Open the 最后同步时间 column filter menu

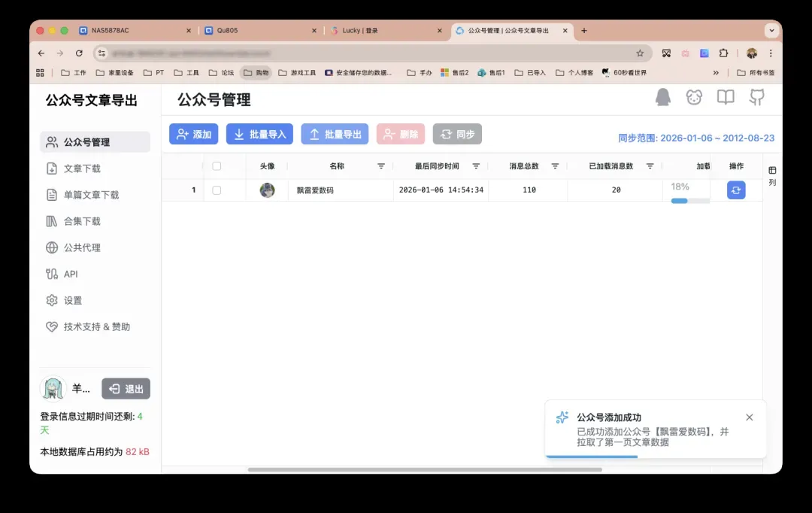pos(476,166)
